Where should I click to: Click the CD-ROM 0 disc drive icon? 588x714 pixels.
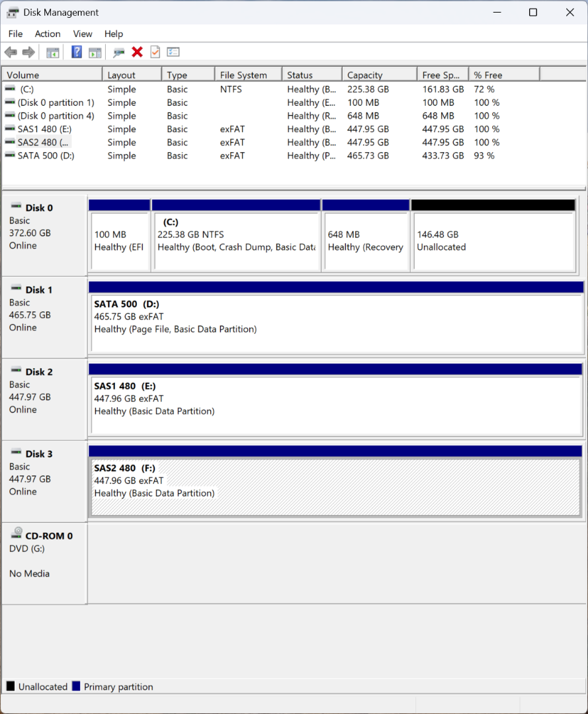pyautogui.click(x=17, y=532)
